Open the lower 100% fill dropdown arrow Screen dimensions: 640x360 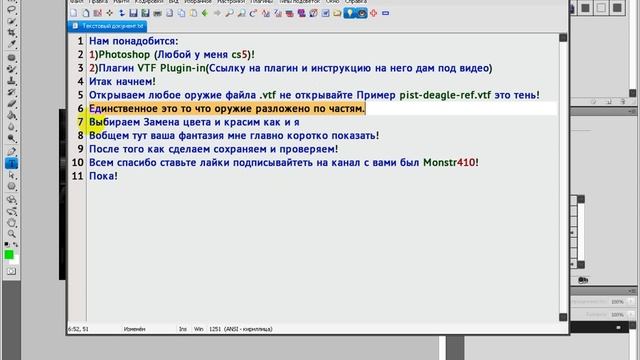pos(631,314)
